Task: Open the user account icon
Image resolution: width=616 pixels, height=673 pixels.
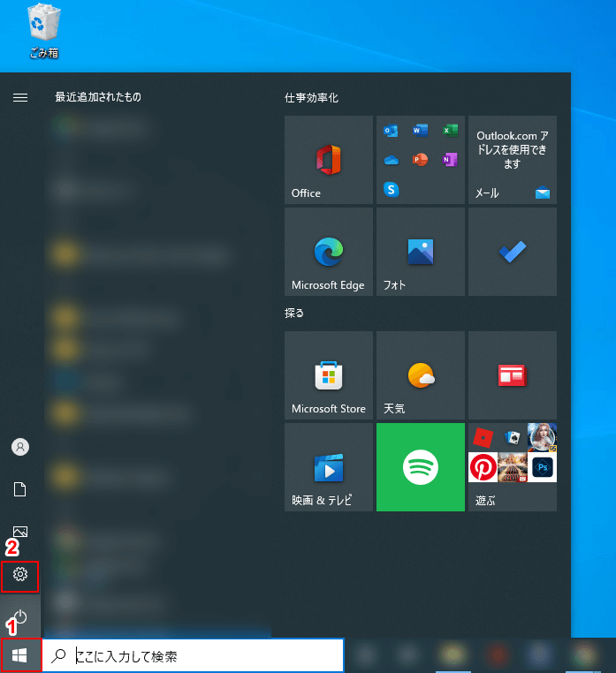Action: [20, 447]
